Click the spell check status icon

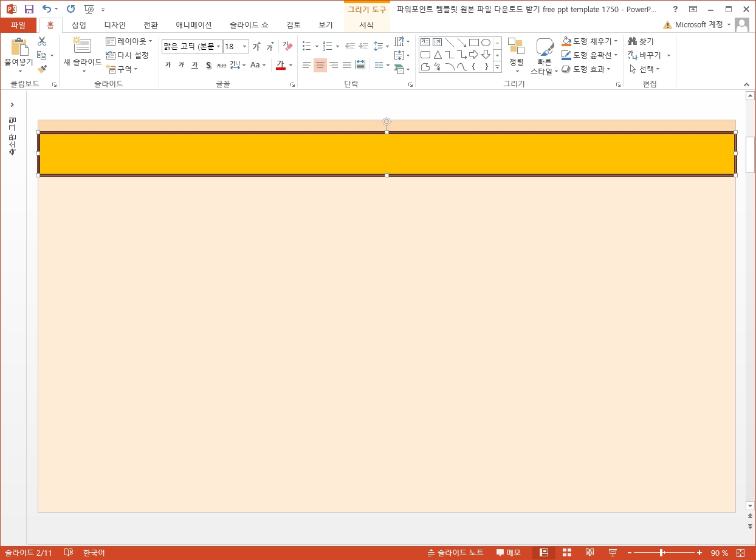pos(69,553)
